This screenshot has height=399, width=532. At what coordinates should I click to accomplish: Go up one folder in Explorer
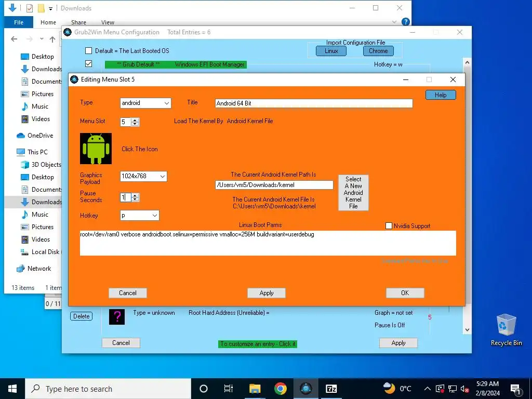pos(52,39)
